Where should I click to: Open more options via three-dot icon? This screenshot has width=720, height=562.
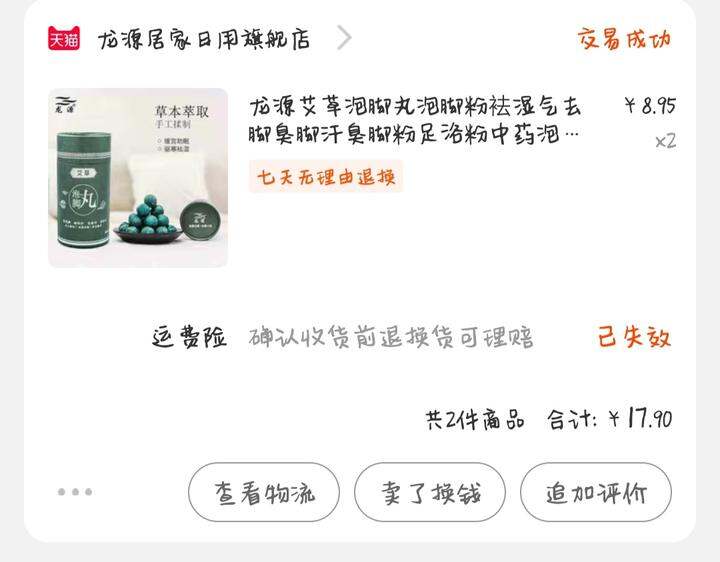coord(75,492)
